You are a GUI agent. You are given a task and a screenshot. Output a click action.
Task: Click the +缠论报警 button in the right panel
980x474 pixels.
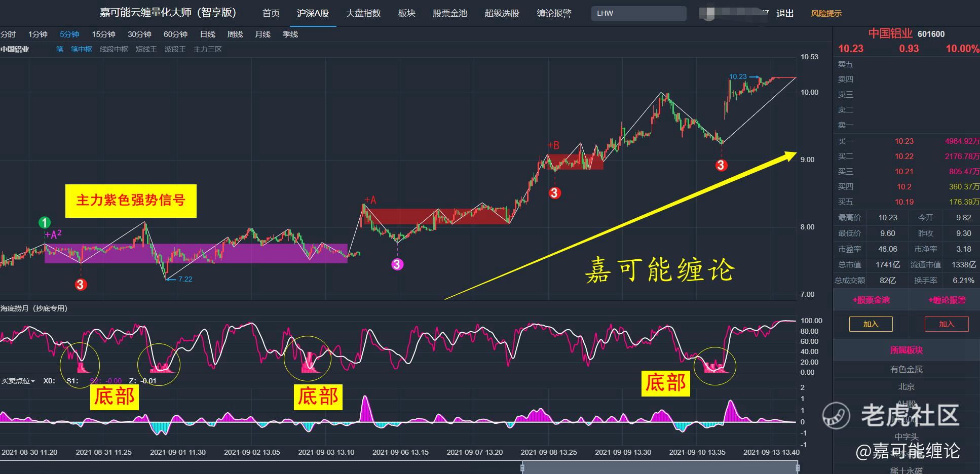(x=947, y=300)
